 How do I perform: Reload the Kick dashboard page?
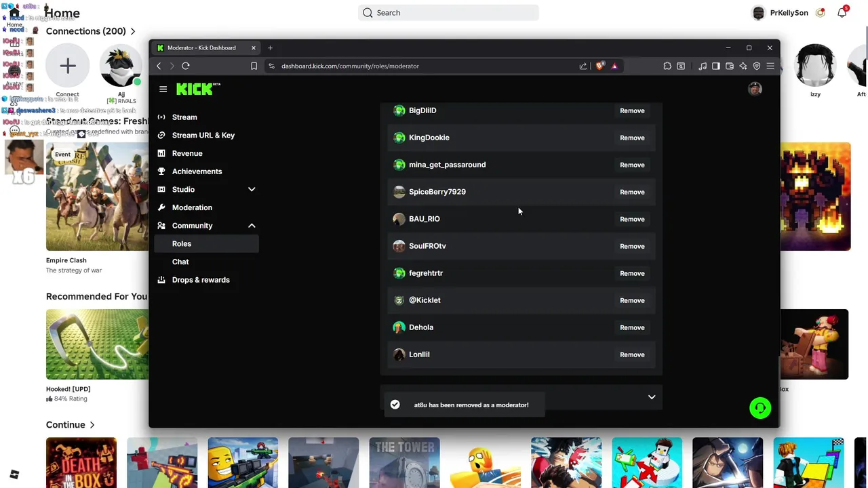(185, 66)
